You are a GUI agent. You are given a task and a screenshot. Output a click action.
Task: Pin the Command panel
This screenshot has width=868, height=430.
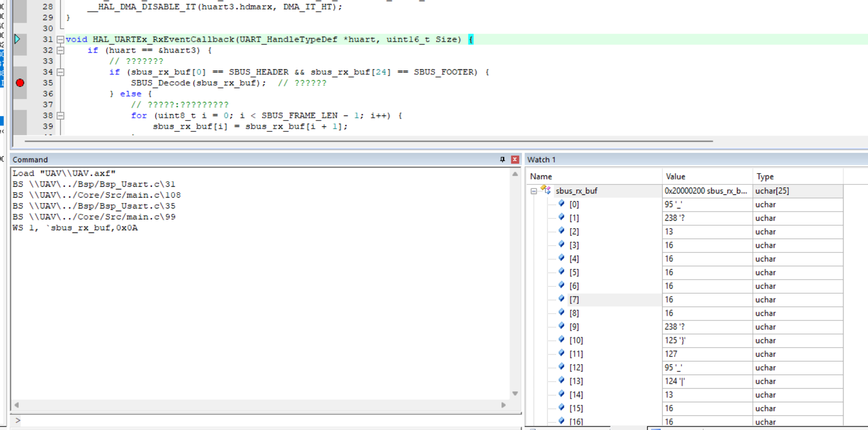(502, 159)
